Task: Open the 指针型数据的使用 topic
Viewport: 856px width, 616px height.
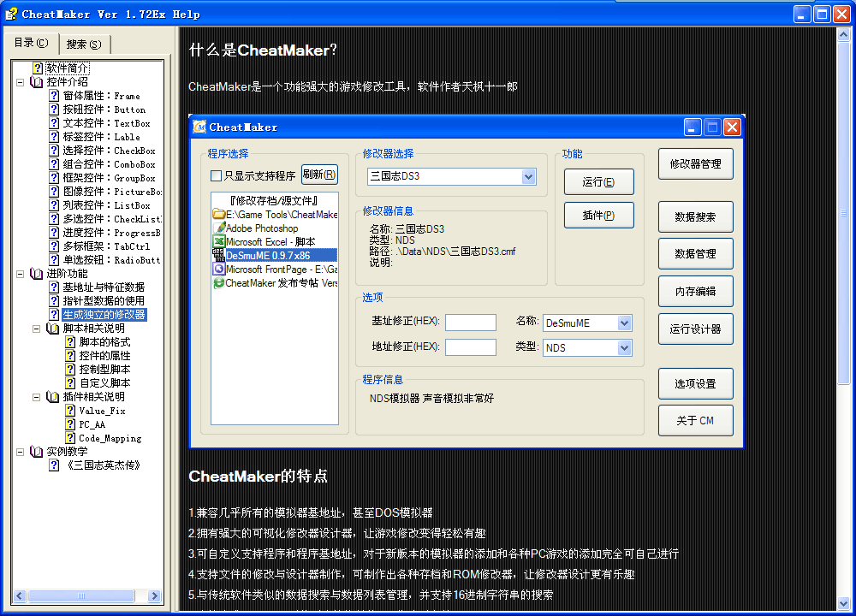Action: (104, 300)
